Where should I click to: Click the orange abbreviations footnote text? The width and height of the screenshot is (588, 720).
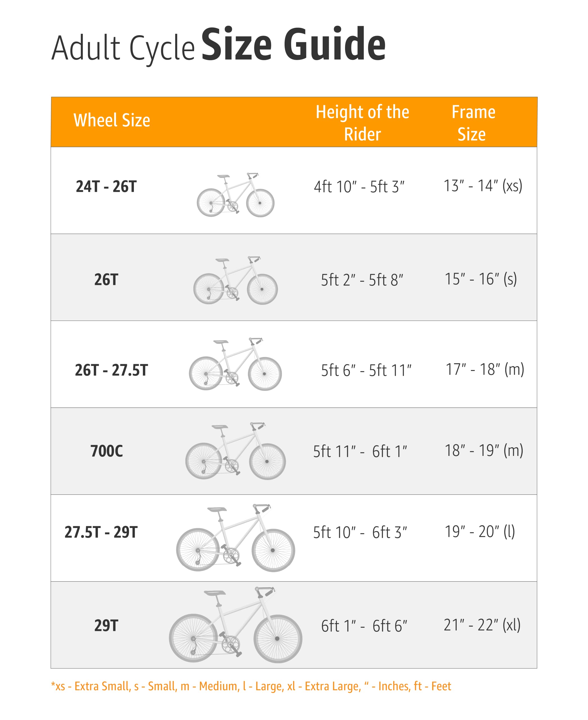click(x=251, y=686)
